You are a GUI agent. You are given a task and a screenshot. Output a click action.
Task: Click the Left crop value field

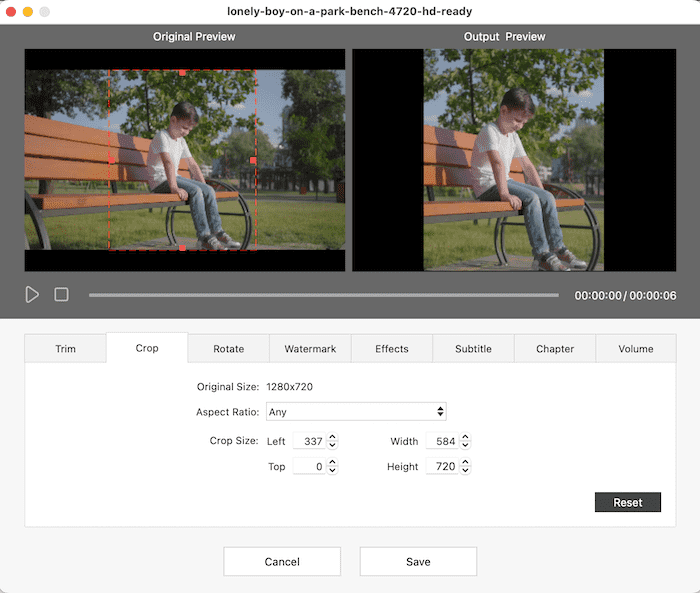click(x=309, y=441)
